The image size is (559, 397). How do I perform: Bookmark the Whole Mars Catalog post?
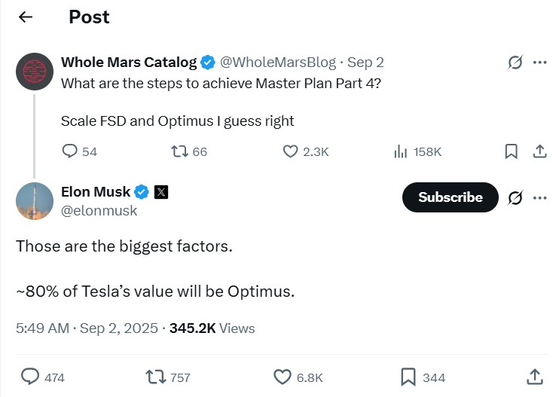tap(511, 151)
